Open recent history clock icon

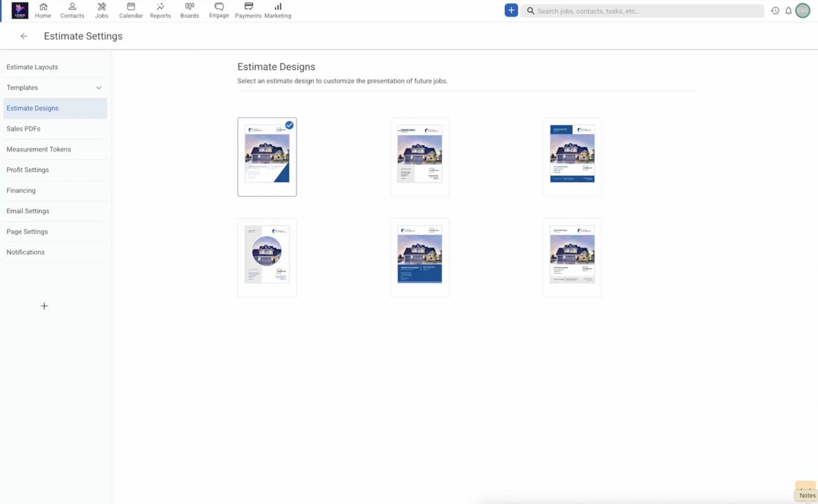click(x=775, y=11)
